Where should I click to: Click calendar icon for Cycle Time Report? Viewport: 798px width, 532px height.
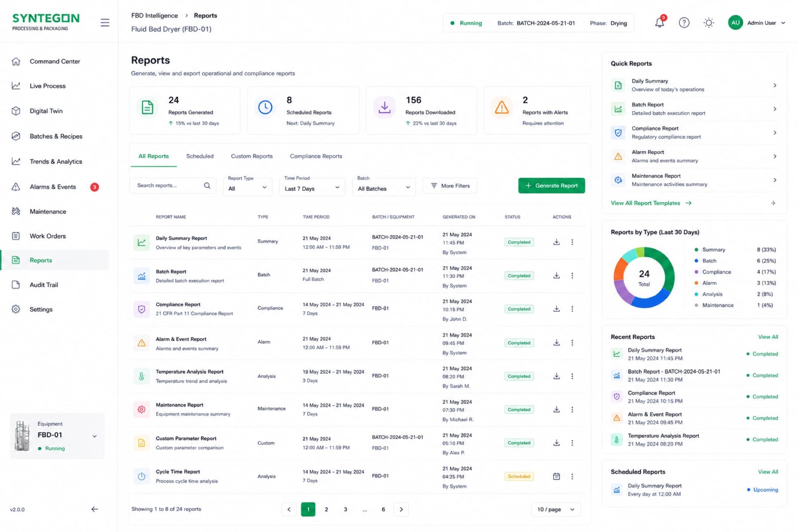[x=556, y=476]
